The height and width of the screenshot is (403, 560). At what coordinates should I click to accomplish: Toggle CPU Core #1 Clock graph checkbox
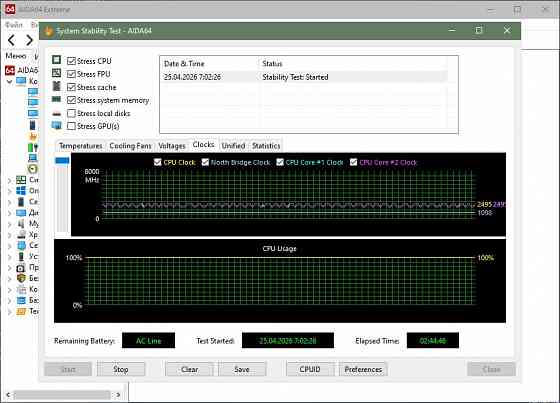280,162
